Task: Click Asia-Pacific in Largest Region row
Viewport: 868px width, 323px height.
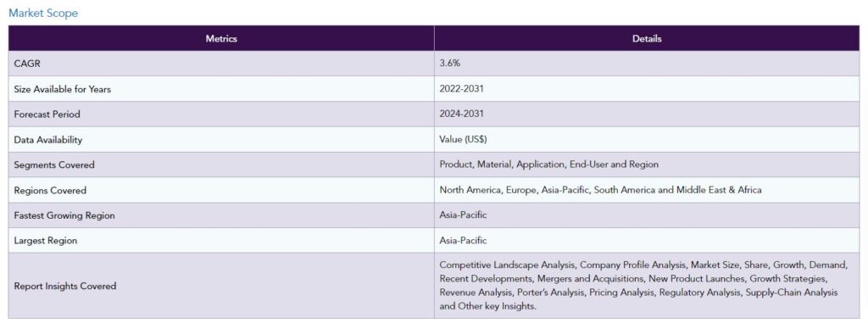Action: 464,241
